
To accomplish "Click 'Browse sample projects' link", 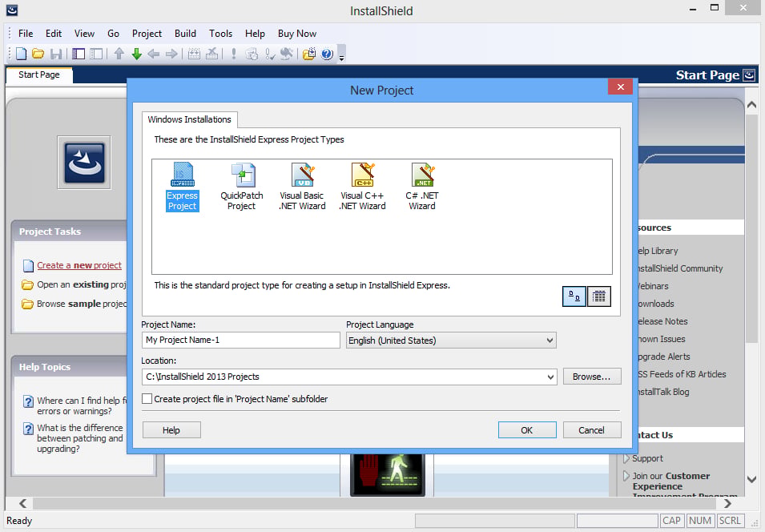I will (x=82, y=304).
